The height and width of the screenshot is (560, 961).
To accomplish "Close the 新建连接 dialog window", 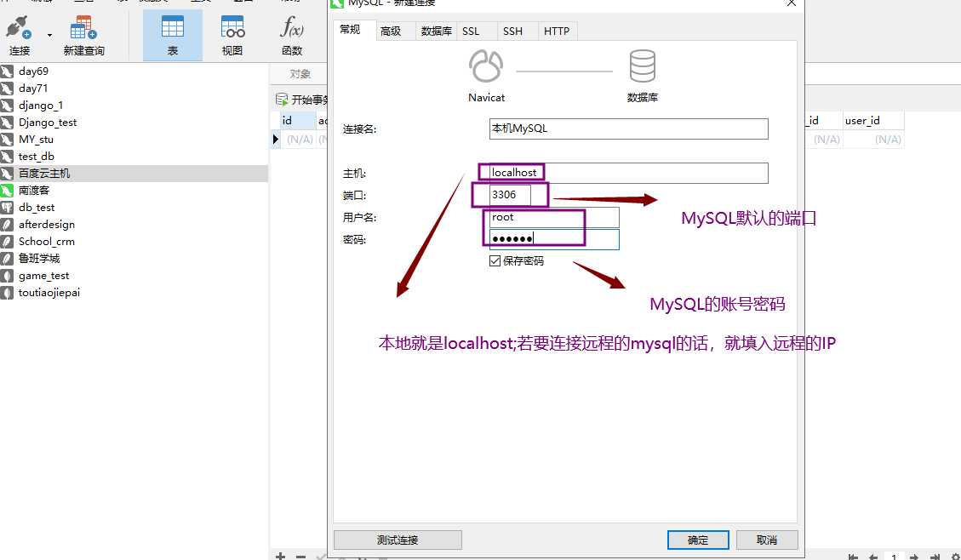I will [x=792, y=3].
